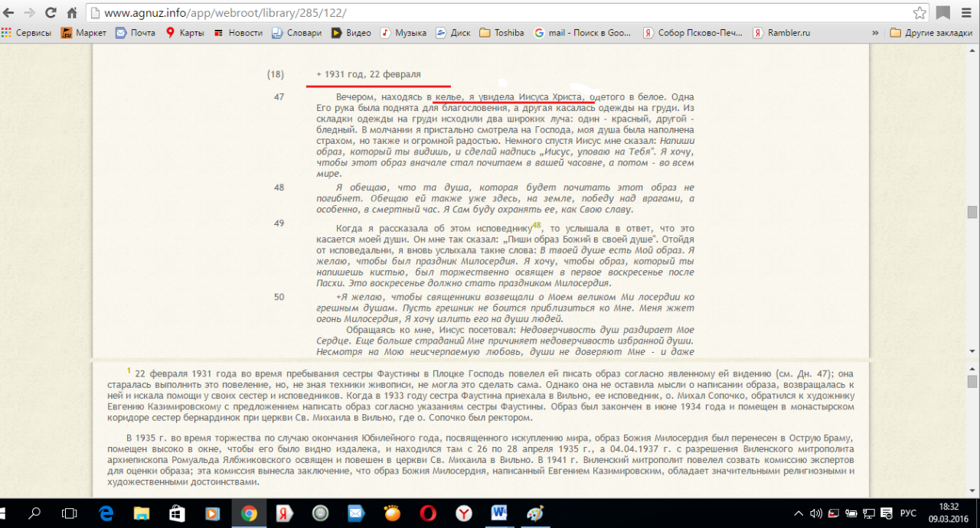
Task: Switch to Paint on the taskbar
Action: 534,513
